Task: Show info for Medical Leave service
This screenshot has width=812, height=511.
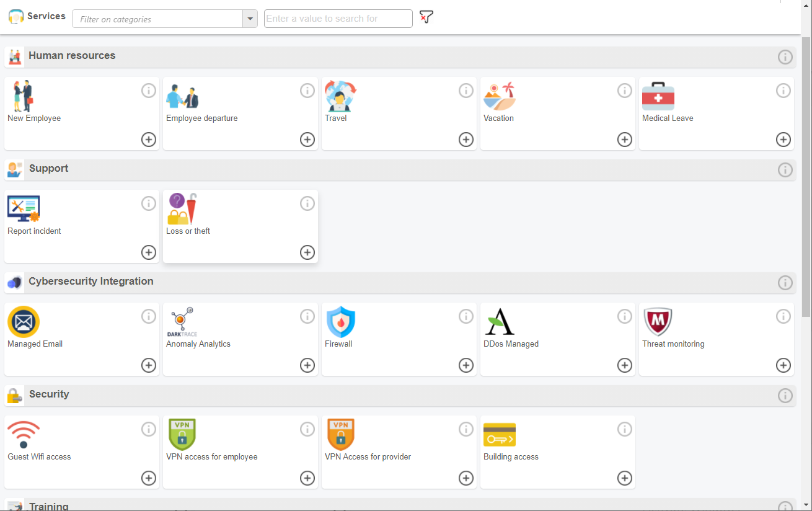Action: [x=783, y=90]
